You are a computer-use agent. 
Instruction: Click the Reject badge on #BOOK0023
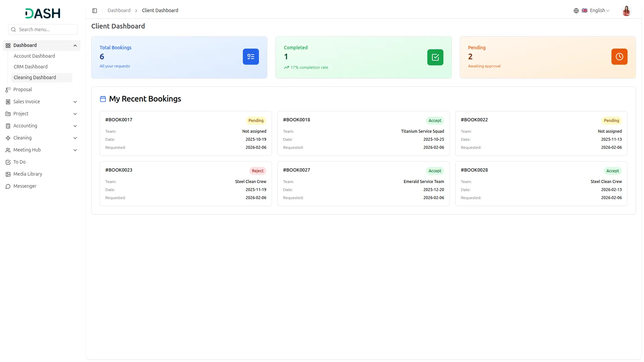point(258,171)
